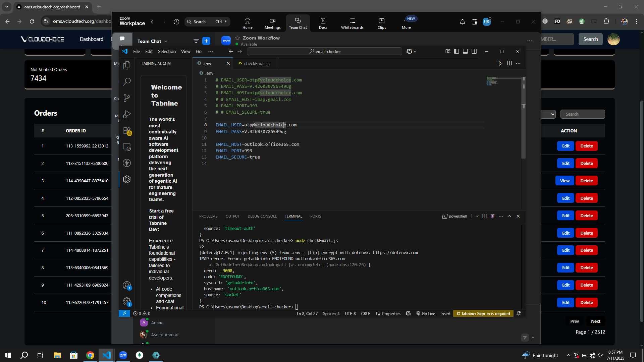The height and width of the screenshot is (362, 644).
Task: Click the Tabnine sign-in required status
Action: (x=483, y=314)
